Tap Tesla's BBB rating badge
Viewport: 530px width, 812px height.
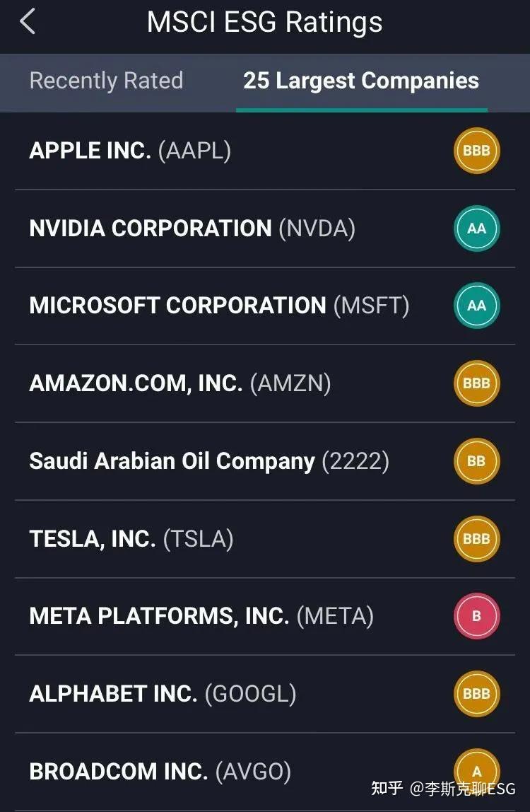[x=476, y=539]
